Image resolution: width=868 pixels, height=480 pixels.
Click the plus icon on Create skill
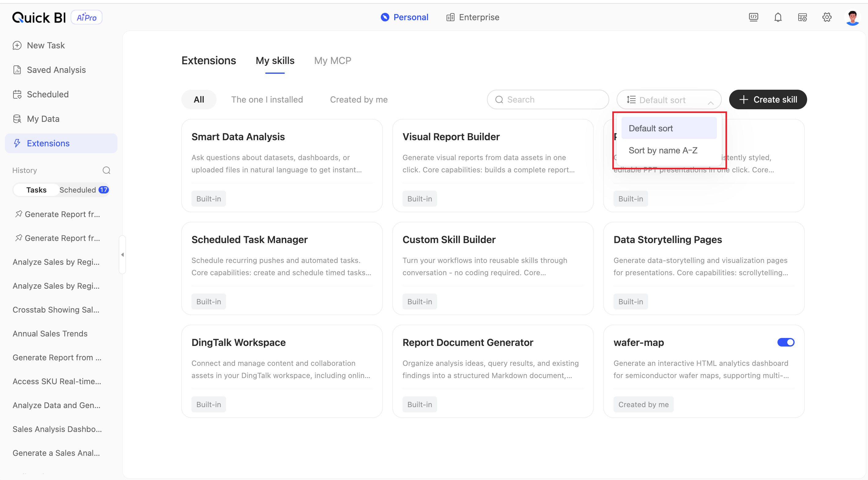pyautogui.click(x=744, y=99)
